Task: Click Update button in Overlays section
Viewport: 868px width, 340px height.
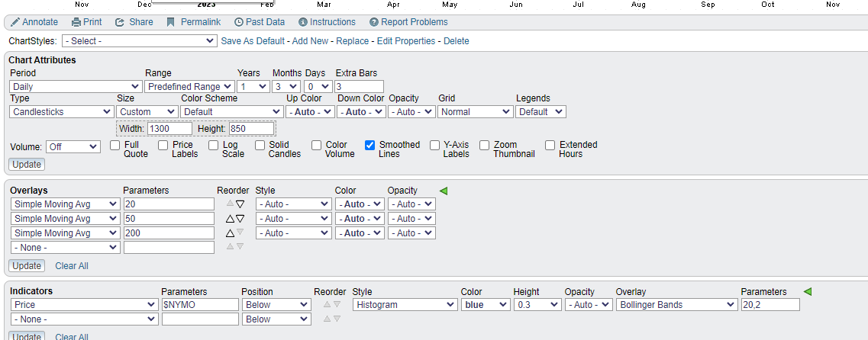Action: coord(27,266)
